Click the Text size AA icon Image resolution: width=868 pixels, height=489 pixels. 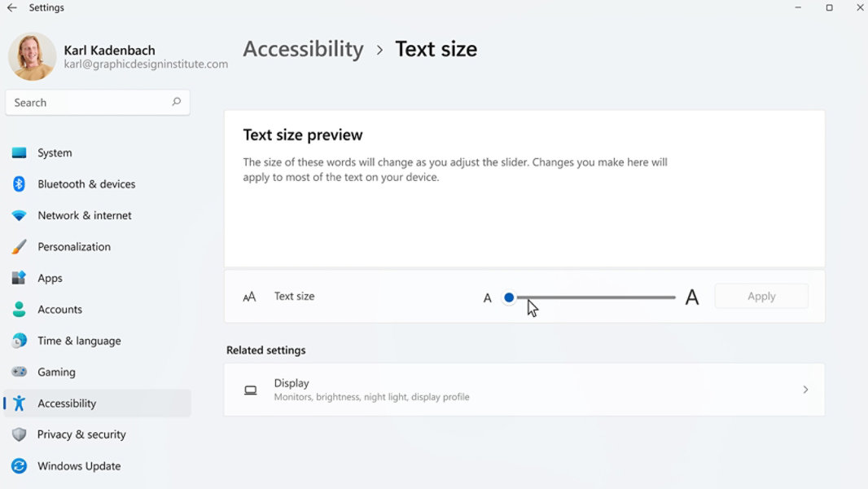(x=250, y=296)
